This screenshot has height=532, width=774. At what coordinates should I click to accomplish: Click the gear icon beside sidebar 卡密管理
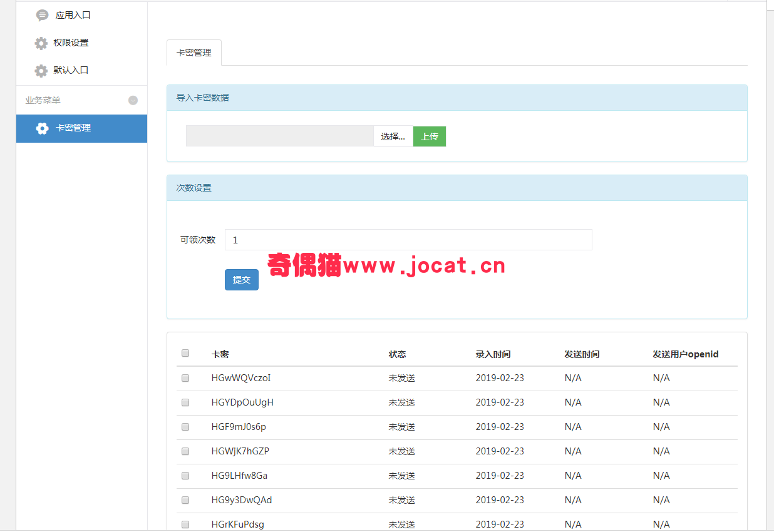(x=42, y=128)
